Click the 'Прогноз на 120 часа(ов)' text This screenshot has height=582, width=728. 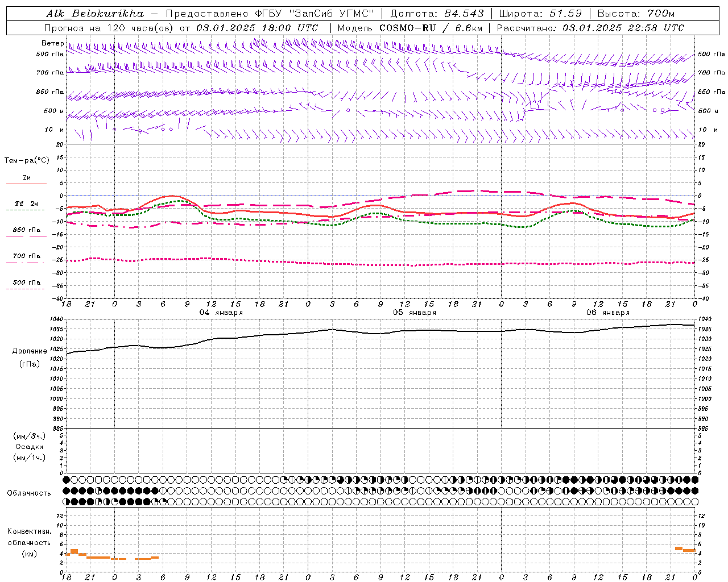coord(108,28)
